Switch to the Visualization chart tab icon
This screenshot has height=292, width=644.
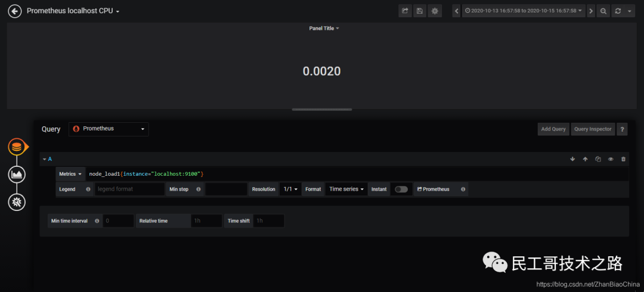click(x=17, y=175)
